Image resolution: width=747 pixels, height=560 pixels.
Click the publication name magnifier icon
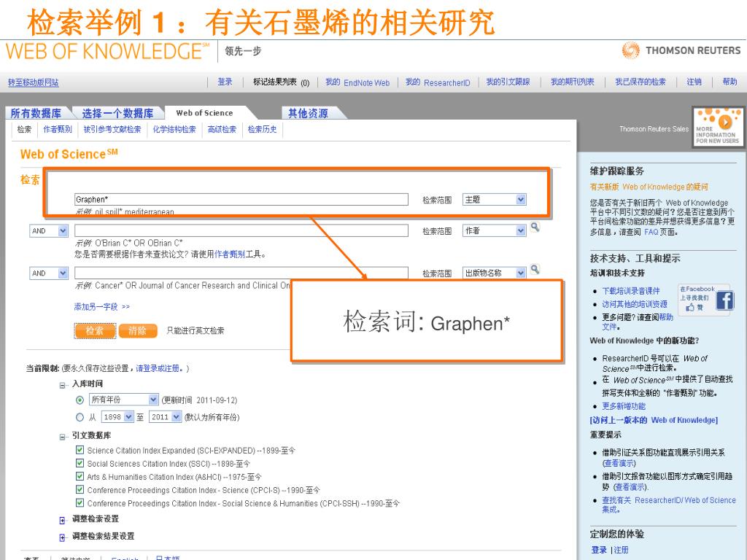[x=535, y=270]
